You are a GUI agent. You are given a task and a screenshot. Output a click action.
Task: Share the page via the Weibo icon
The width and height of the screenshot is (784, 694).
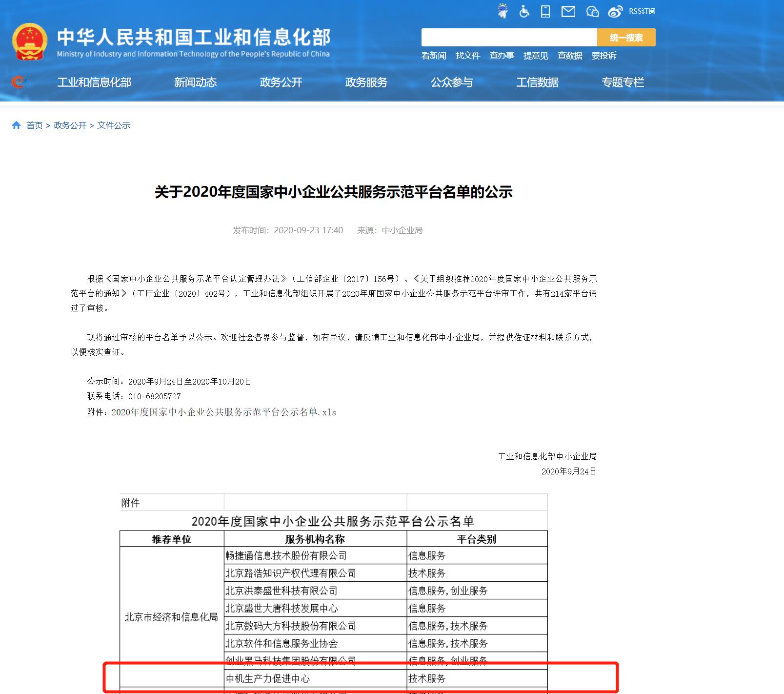614,11
